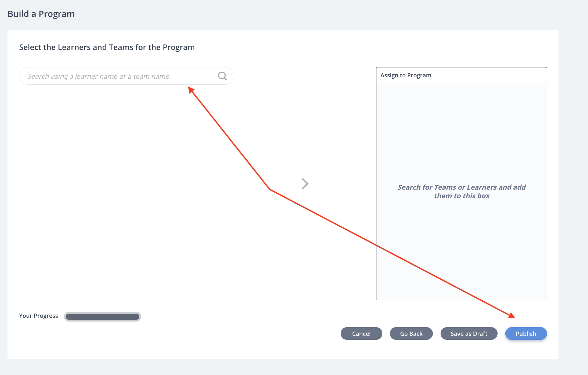Click the search placeholder text
Viewport: 588px width, 375px height.
pos(99,76)
